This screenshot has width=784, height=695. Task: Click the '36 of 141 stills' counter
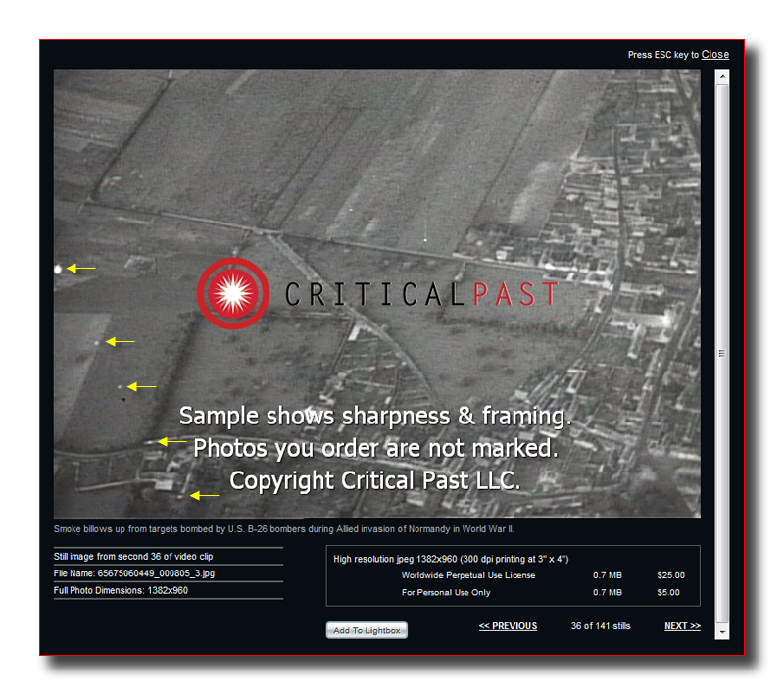601,626
